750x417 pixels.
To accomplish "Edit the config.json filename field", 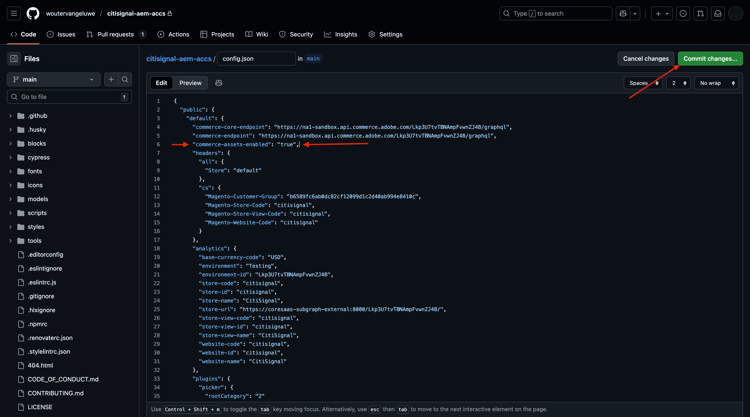I will coord(256,59).
